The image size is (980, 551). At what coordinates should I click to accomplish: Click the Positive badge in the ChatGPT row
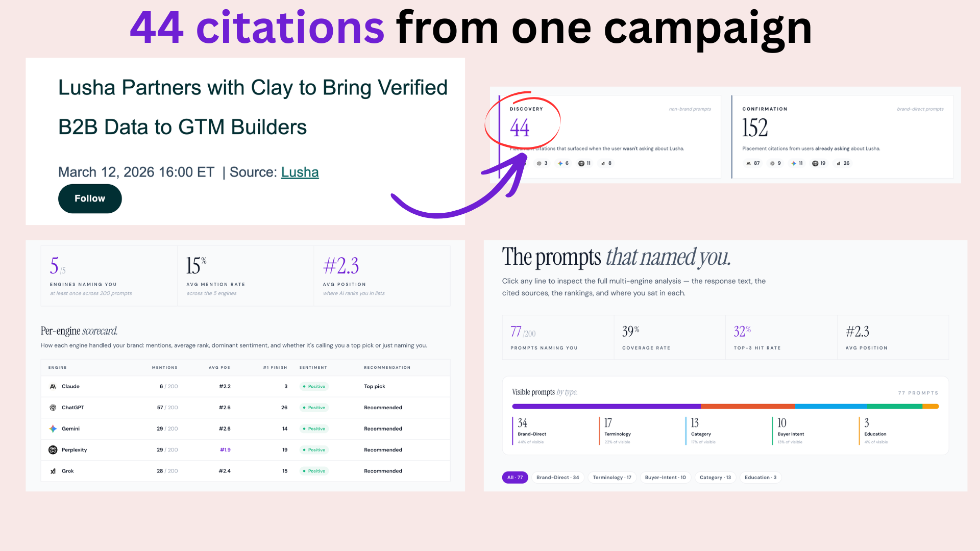coord(314,408)
